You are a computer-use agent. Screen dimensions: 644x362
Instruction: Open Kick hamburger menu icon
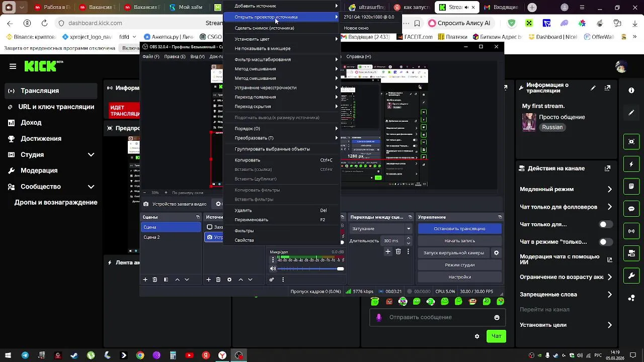click(x=13, y=66)
